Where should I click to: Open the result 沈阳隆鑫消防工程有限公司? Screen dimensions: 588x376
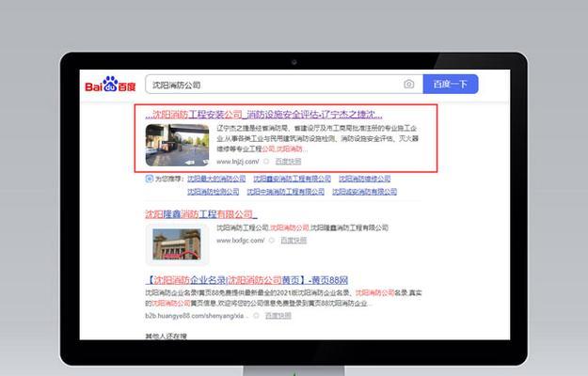pos(201,214)
